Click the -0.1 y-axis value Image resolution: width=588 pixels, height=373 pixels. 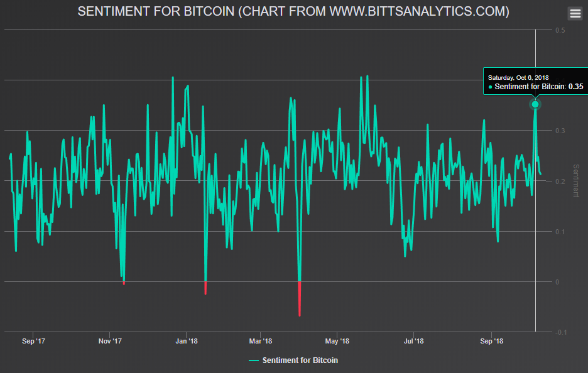562,332
